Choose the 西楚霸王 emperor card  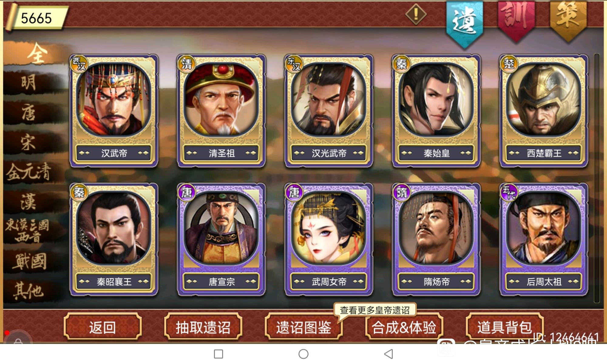click(544, 111)
